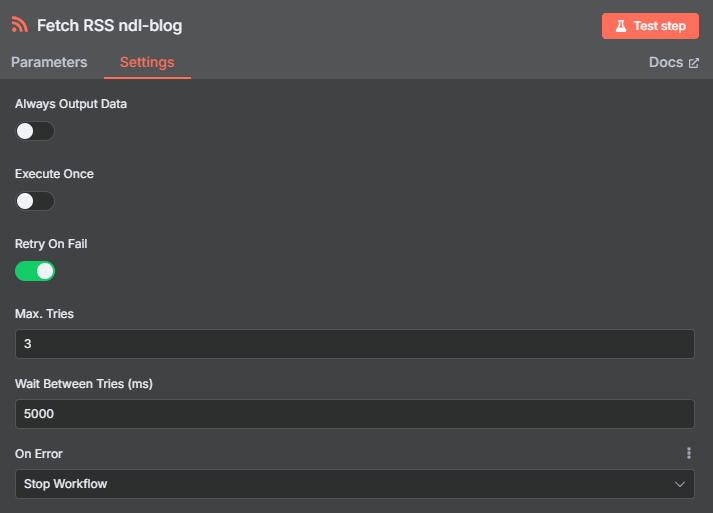Click the On Error label text

click(x=39, y=454)
